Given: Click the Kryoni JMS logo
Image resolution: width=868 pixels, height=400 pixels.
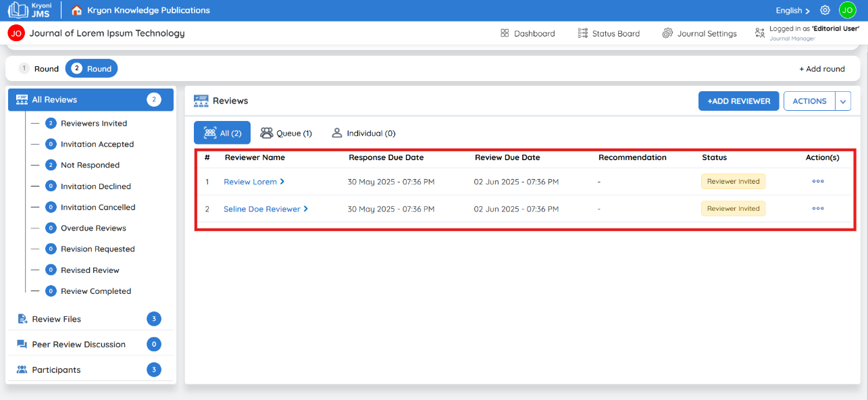Looking at the screenshot, I should tap(30, 10).
